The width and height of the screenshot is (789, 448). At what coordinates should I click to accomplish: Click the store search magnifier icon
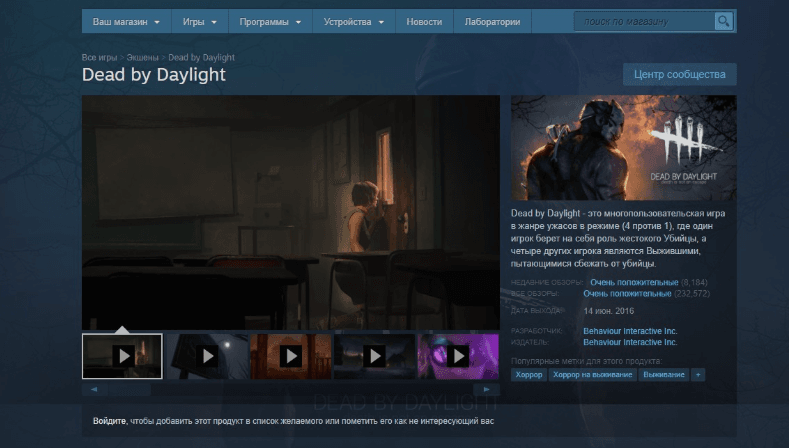click(x=723, y=22)
